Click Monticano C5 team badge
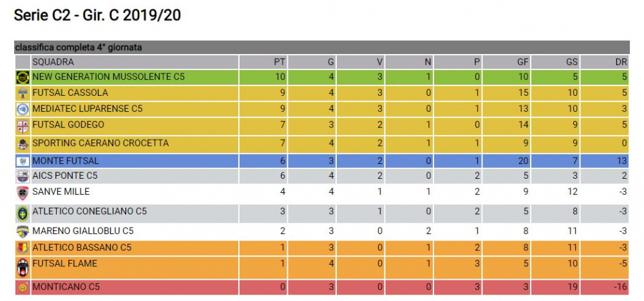The width and height of the screenshot is (644, 301). [x=23, y=287]
